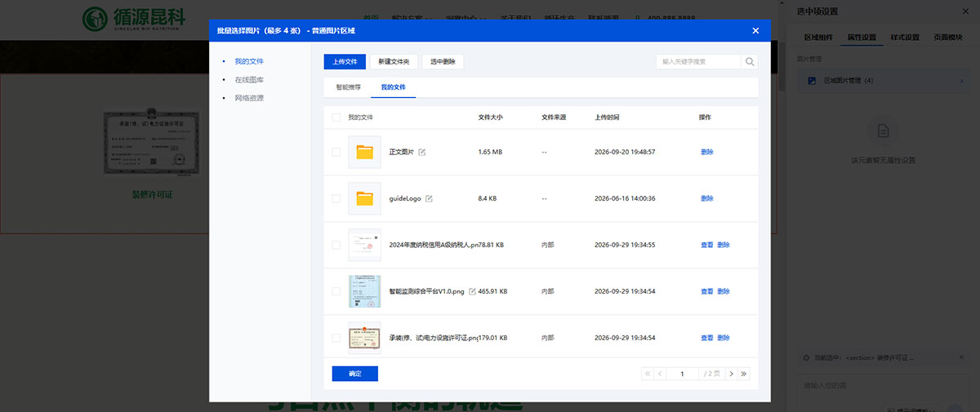Go to previous page arrow
Image resolution: width=980 pixels, height=412 pixels.
point(661,374)
